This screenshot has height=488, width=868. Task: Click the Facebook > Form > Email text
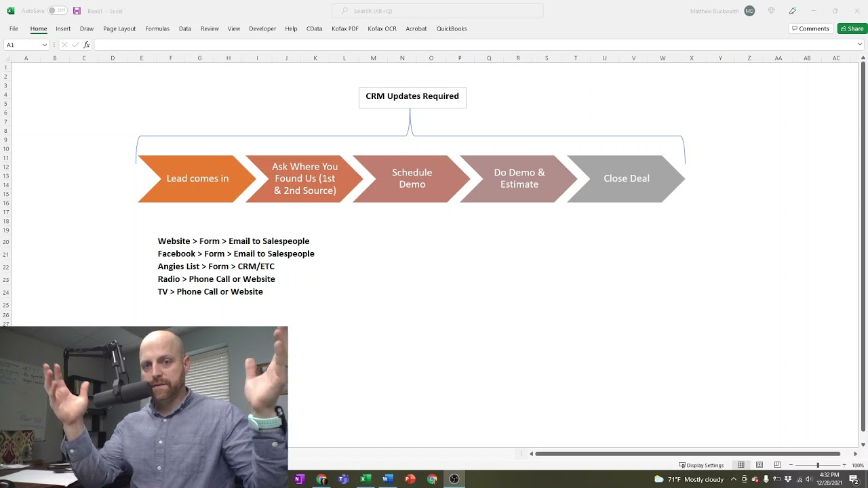[236, 253]
